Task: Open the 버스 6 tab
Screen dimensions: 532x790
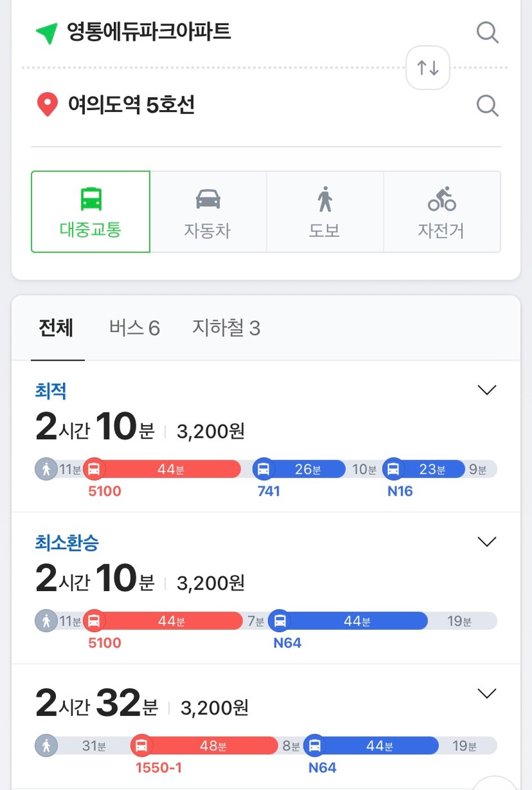Action: 134,328
